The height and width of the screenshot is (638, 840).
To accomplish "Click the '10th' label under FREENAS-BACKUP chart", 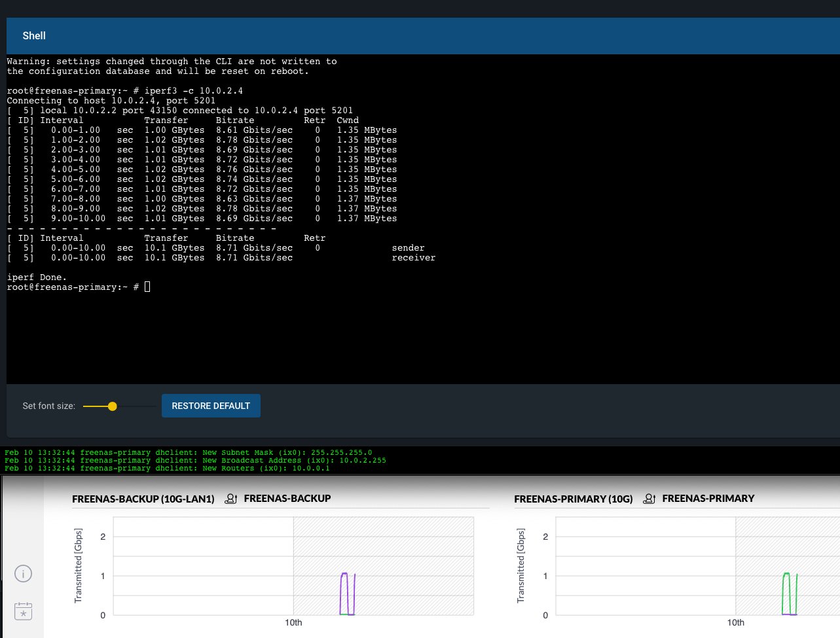I will (x=293, y=622).
